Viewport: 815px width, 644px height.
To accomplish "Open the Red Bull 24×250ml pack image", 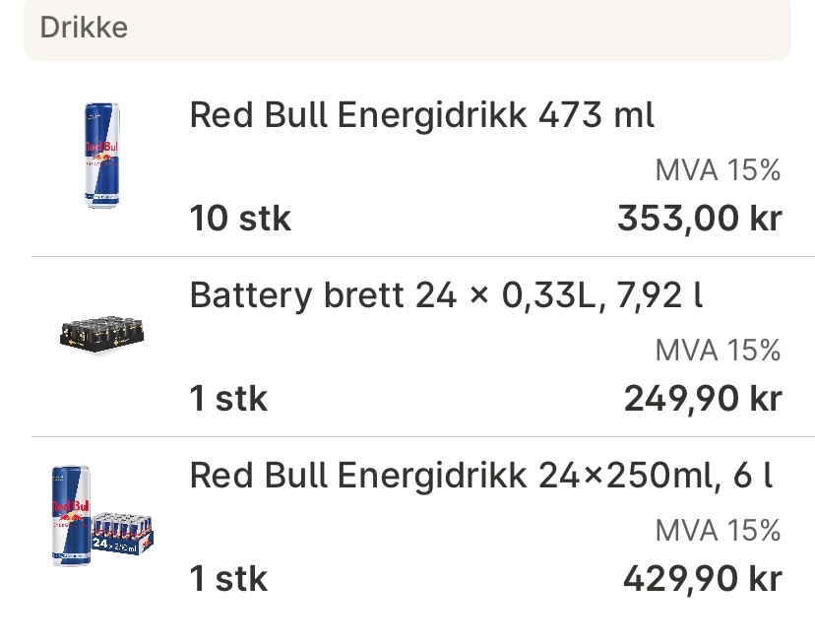I will point(102,516).
